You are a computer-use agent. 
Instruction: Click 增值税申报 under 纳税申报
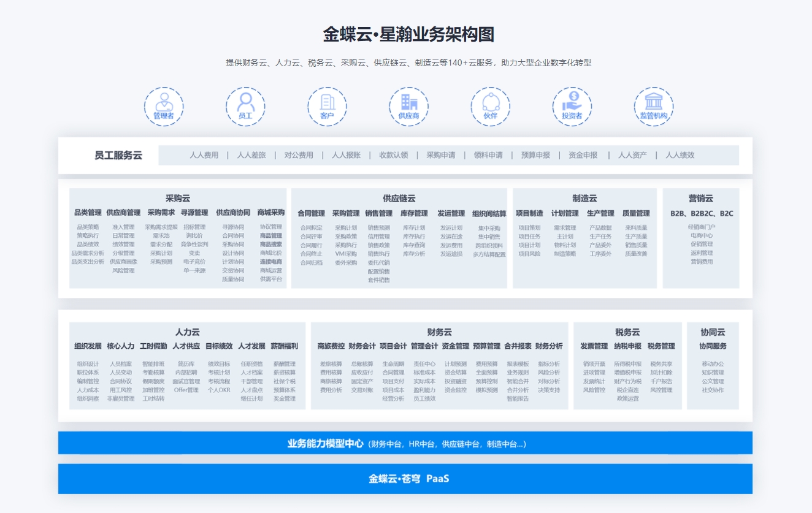(627, 372)
